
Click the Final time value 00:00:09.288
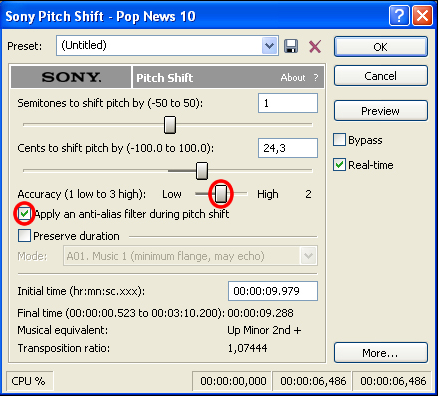260,313
